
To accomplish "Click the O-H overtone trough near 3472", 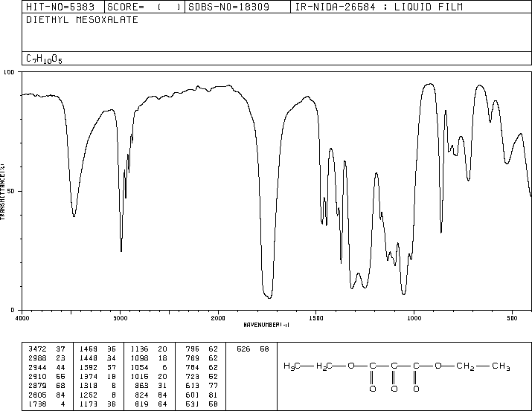I will 74,215.
